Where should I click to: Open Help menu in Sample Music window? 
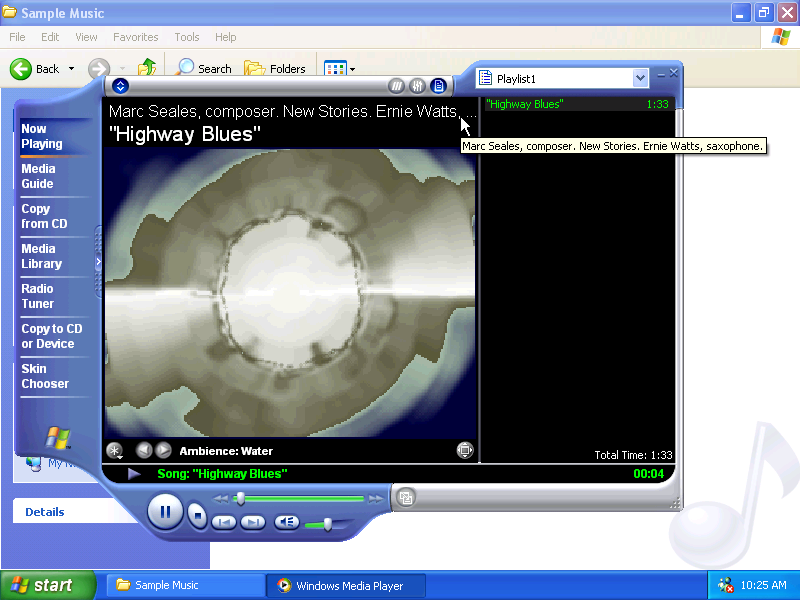226,37
